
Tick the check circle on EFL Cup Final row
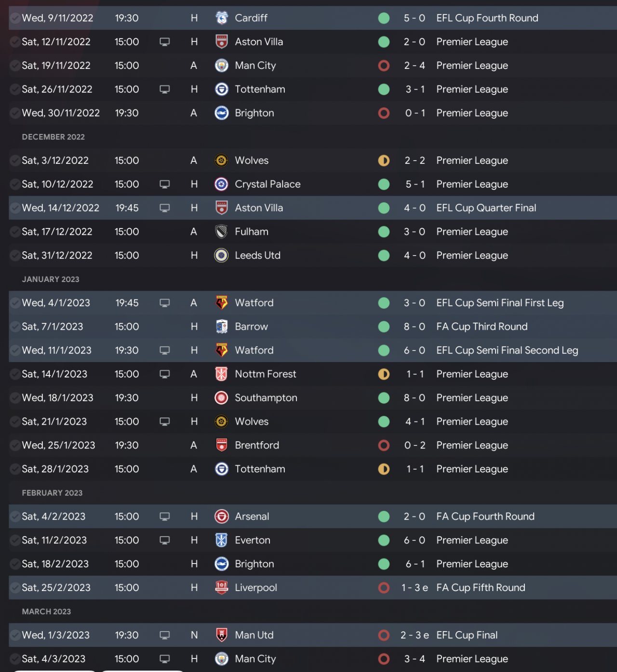[x=15, y=635]
